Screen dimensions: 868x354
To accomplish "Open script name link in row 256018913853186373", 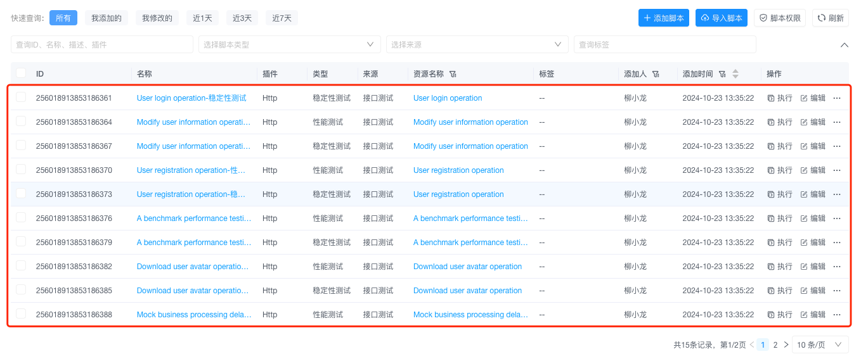I will click(191, 194).
